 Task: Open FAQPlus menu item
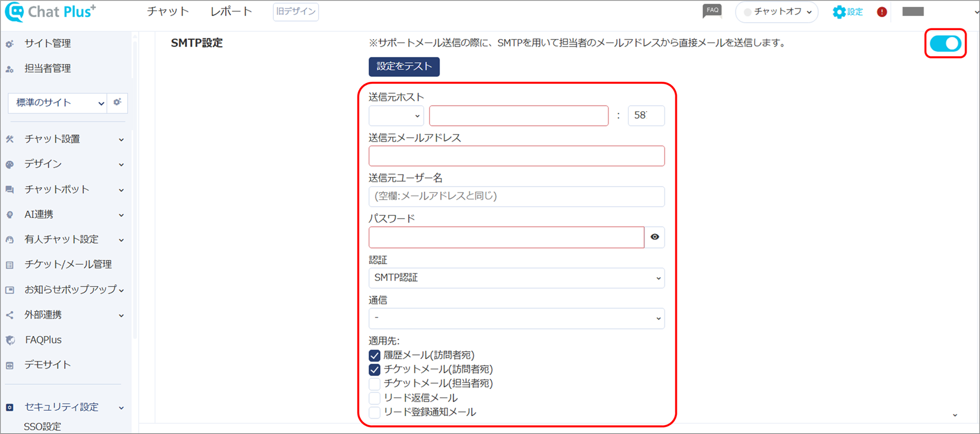pyautogui.click(x=43, y=340)
